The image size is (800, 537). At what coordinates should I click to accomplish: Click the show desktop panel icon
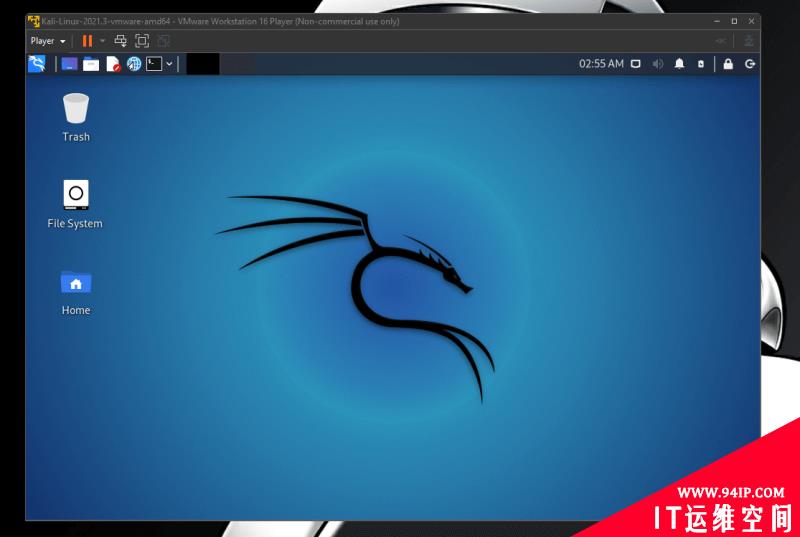coord(69,64)
